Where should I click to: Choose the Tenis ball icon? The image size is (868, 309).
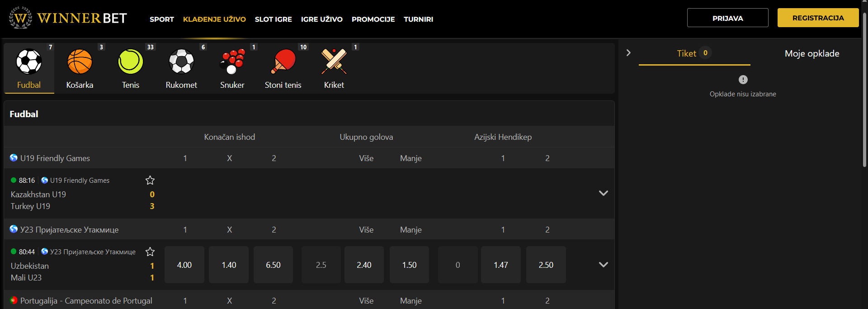130,62
